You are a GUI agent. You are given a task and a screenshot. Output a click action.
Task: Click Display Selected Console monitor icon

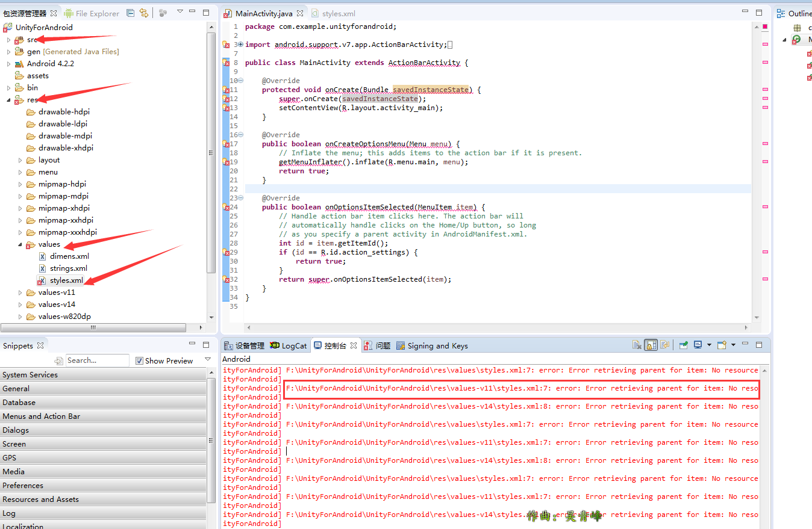point(698,345)
